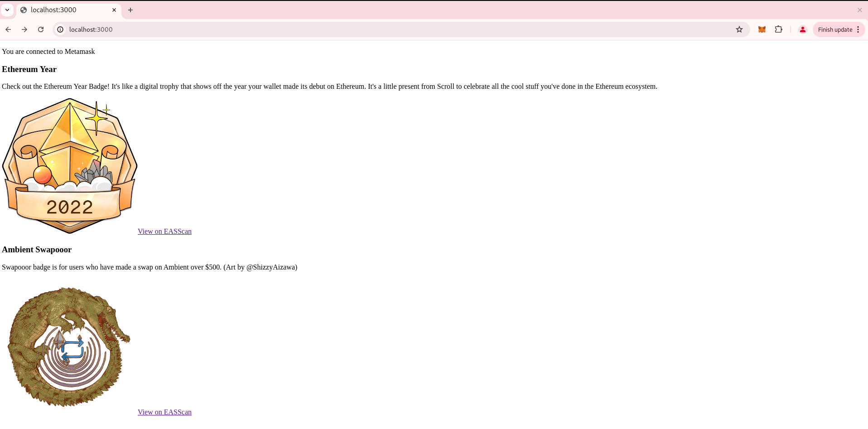Open the MetaMask fox extension icon
Viewport: 868px width, 429px height.
[762, 29]
